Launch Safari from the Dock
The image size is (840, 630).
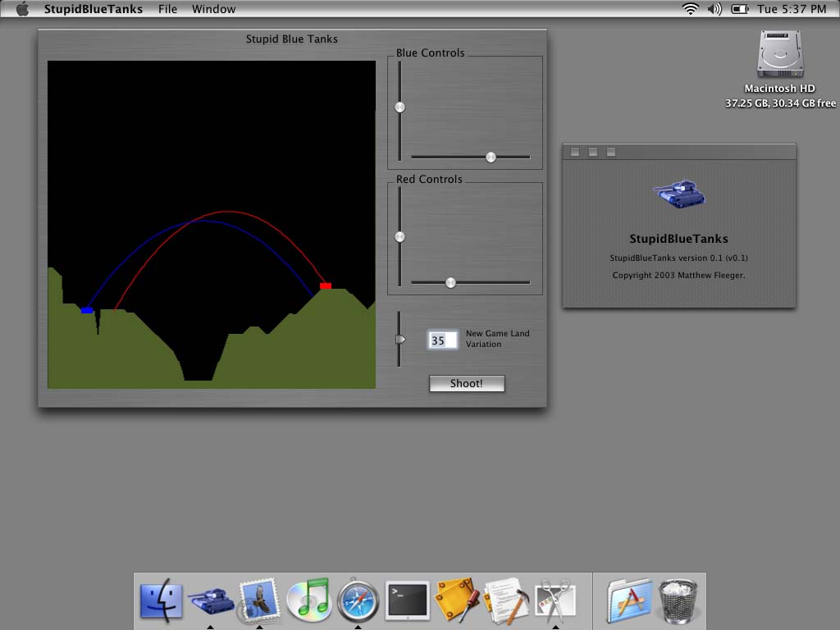point(358,600)
